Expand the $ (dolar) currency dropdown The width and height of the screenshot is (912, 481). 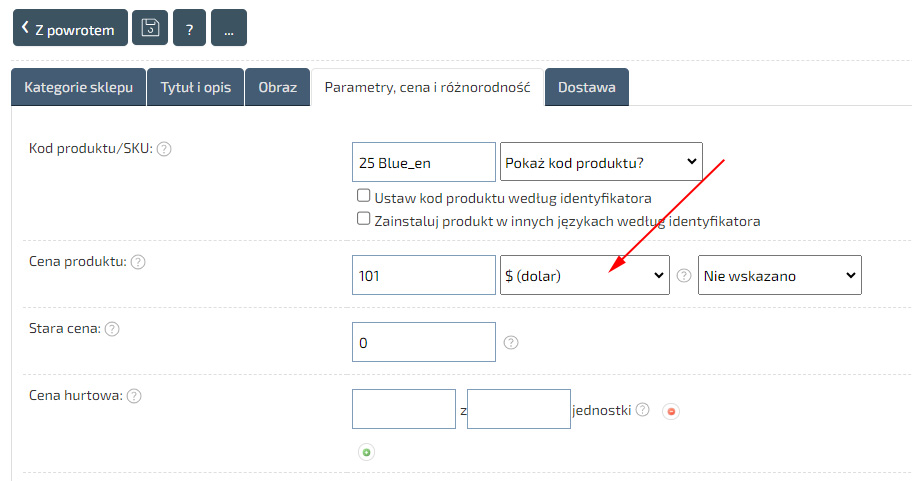point(584,276)
